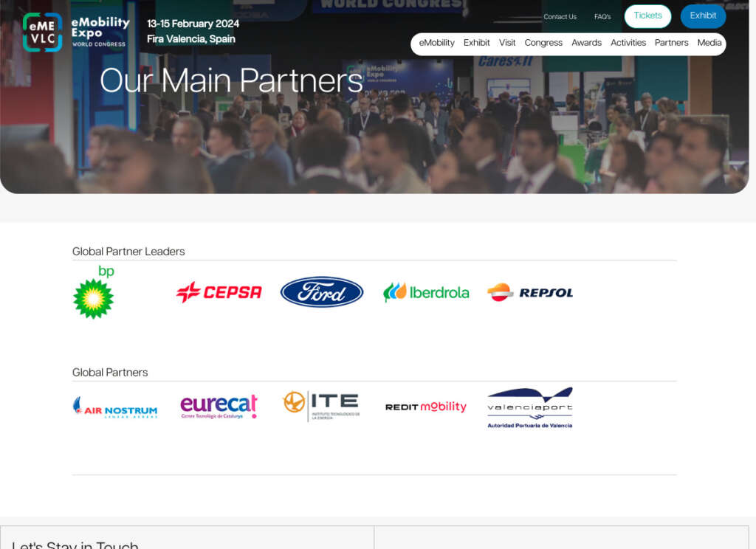Open the Iberdrola partner logo
This screenshot has height=549, width=756.
pyautogui.click(x=426, y=292)
